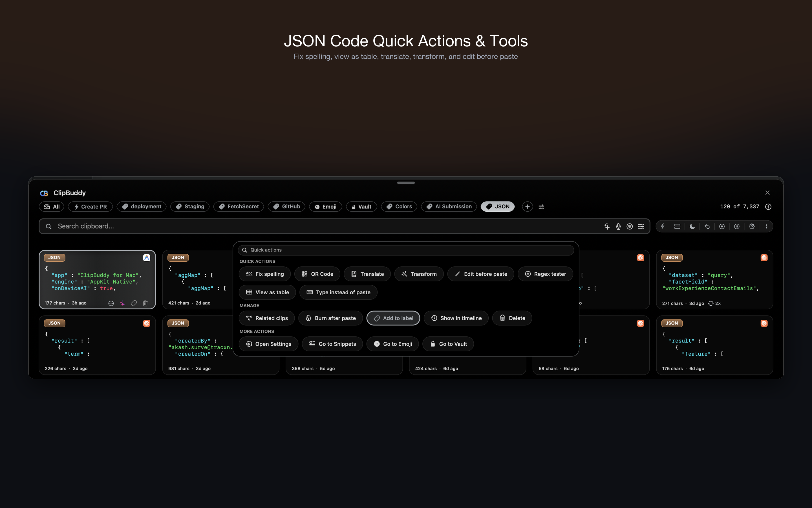
Task: Click the plus button to add label
Action: pos(528,207)
